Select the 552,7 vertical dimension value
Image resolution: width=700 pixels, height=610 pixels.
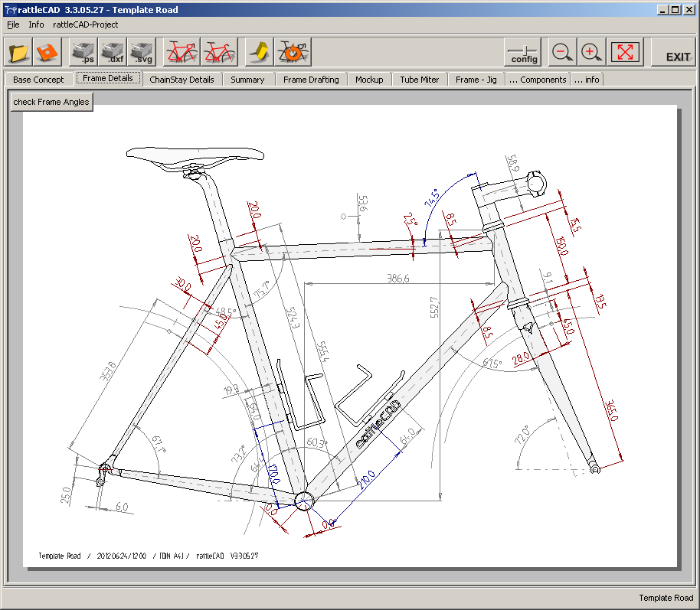(434, 308)
